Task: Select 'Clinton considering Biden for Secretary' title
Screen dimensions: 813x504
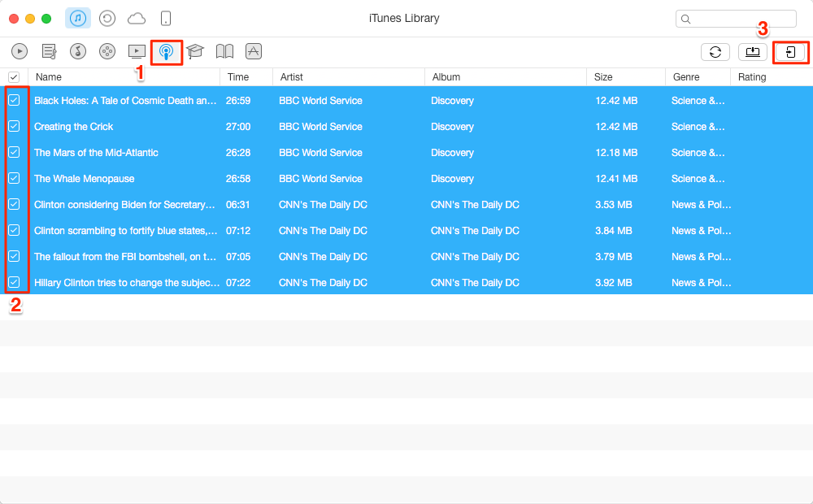Action: pyautogui.click(x=124, y=204)
